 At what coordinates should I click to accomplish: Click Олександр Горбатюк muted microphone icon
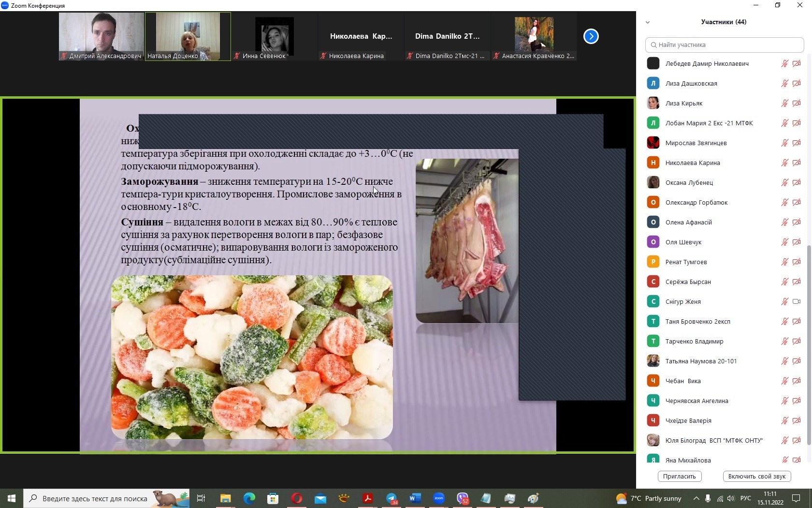[x=784, y=202]
